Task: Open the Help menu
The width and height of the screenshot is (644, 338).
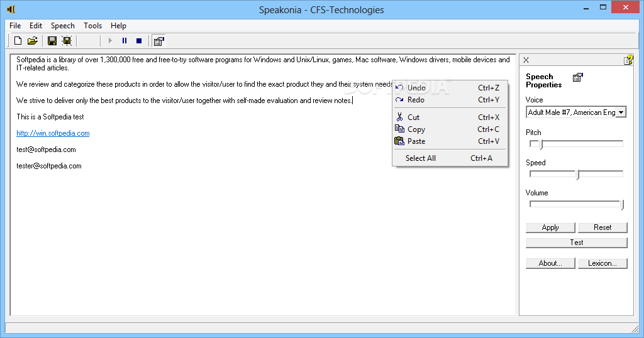Action: 118,25
